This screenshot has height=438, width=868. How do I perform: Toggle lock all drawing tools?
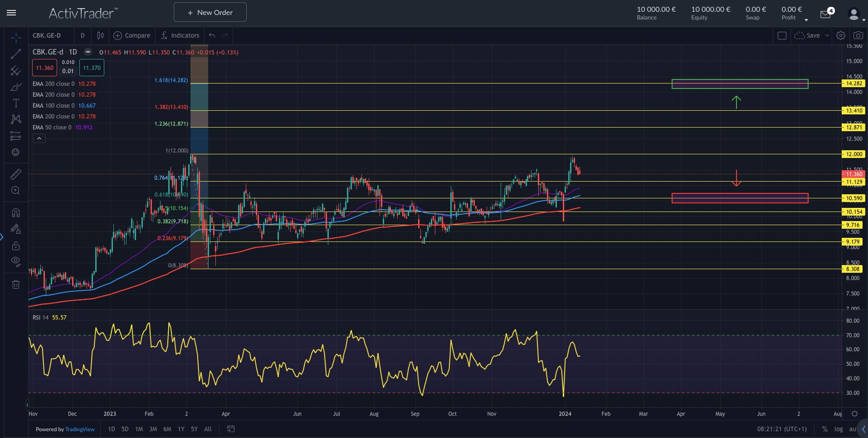(x=15, y=246)
